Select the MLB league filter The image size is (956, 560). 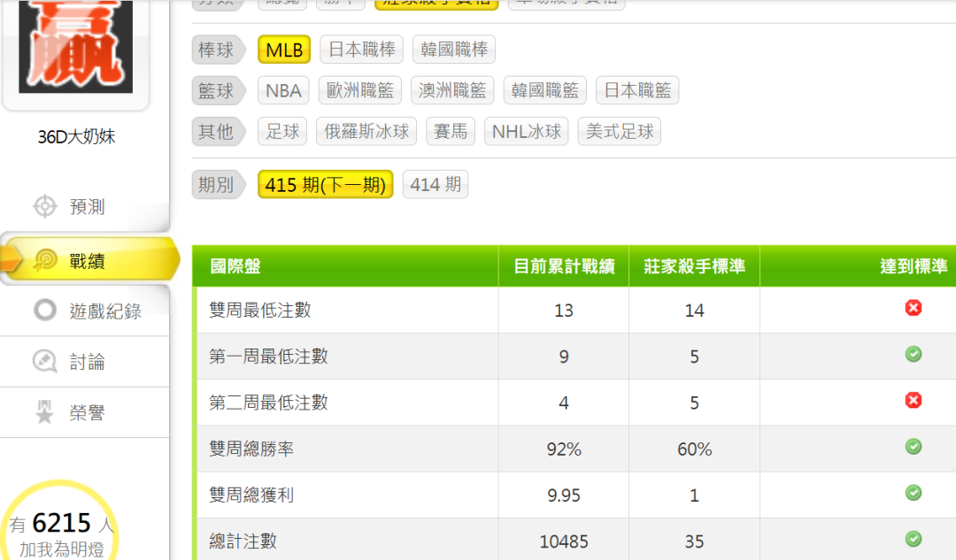point(284,50)
